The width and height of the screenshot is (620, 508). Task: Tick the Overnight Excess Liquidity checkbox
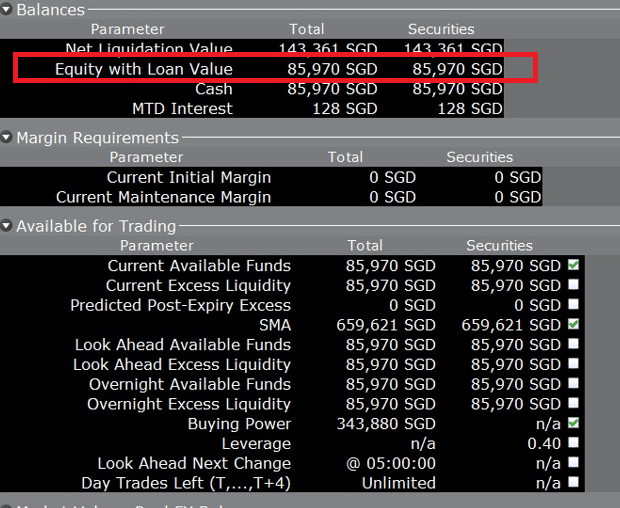click(573, 404)
